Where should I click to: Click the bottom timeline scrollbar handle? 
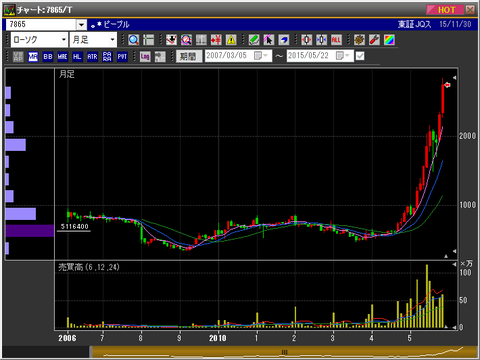[x=284, y=352]
